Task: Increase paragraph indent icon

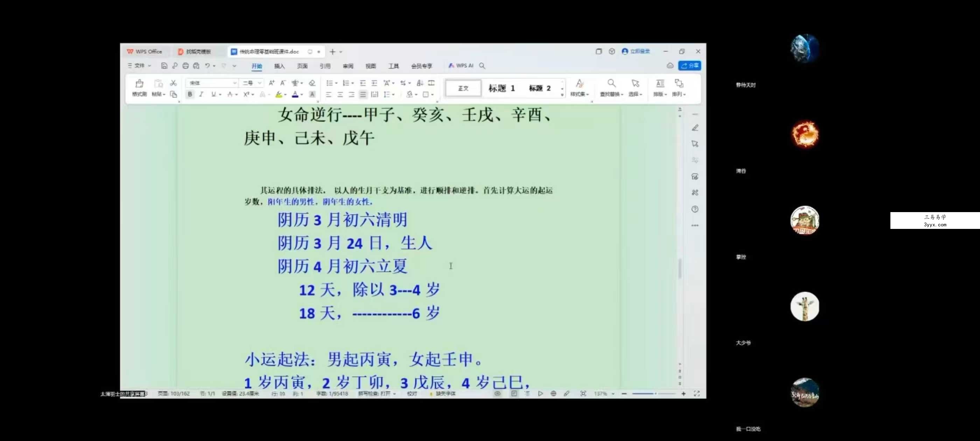Action: click(374, 83)
